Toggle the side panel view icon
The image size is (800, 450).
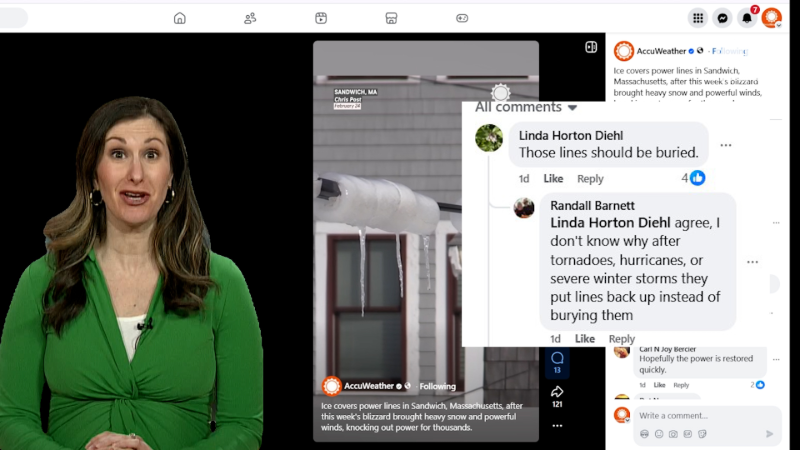tap(590, 47)
